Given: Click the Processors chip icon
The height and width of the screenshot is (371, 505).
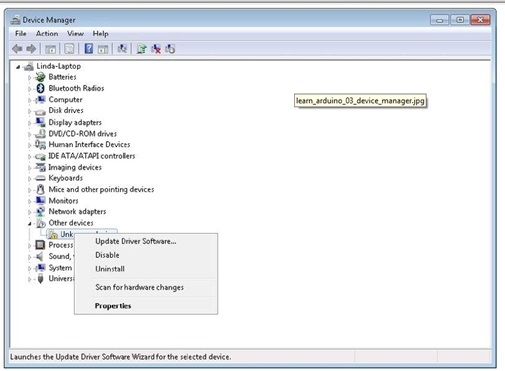Looking at the screenshot, I should [x=40, y=245].
